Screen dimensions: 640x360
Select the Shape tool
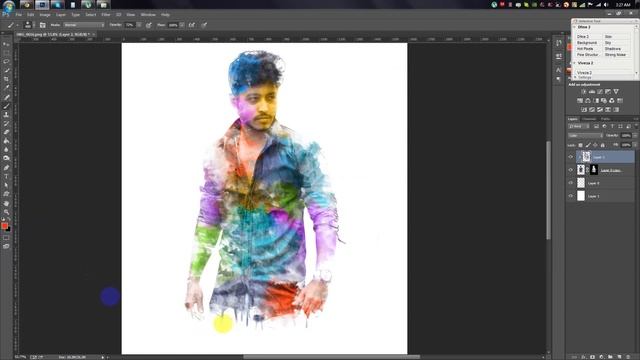coord(6,194)
